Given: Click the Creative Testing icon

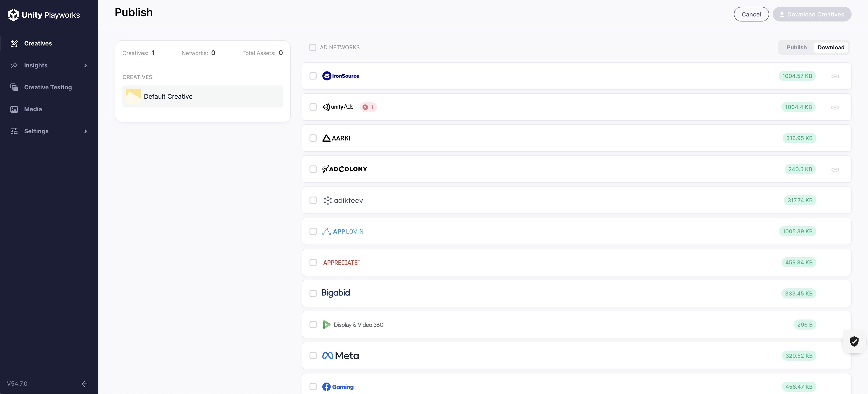Looking at the screenshot, I should [x=14, y=87].
